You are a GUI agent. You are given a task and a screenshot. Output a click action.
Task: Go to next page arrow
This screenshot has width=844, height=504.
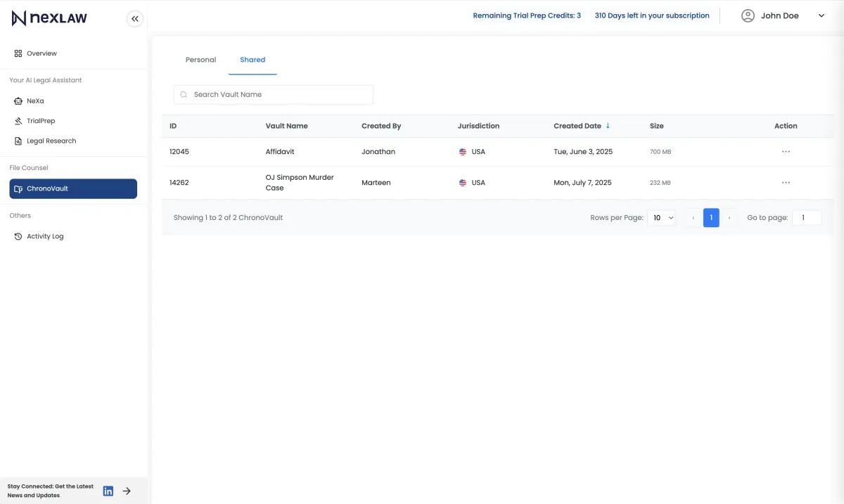tap(729, 218)
